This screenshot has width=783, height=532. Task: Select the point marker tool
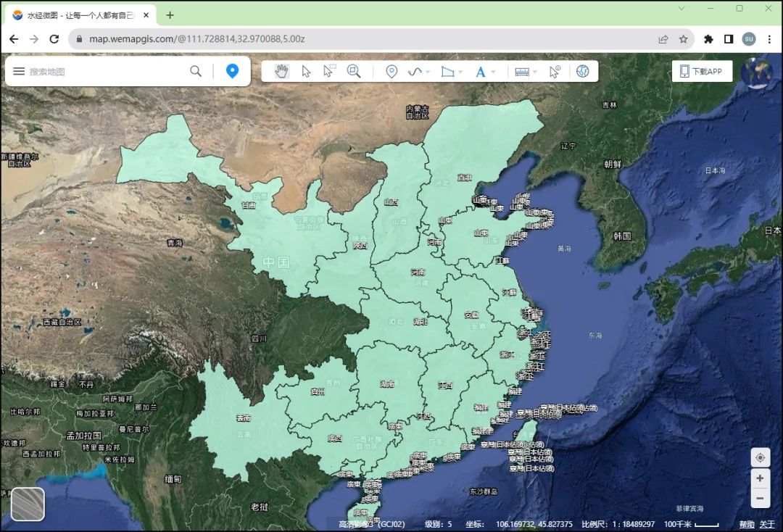point(391,71)
